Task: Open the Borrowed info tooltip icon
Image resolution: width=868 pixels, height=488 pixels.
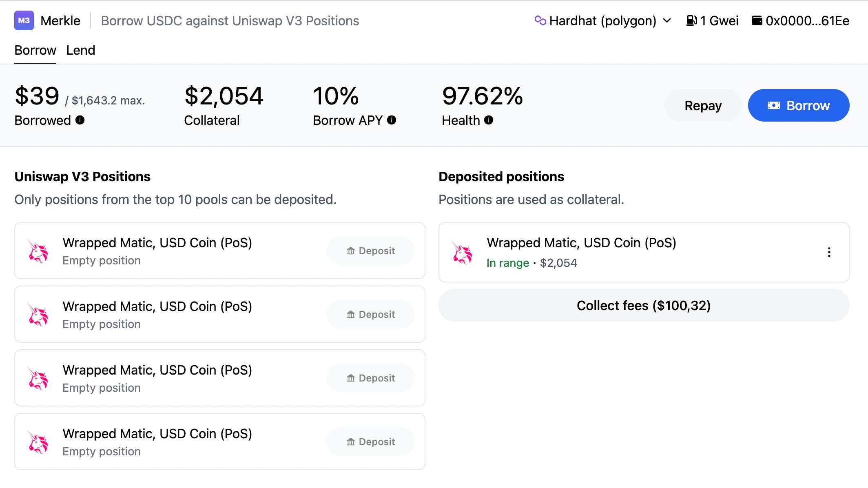Action: (80, 120)
